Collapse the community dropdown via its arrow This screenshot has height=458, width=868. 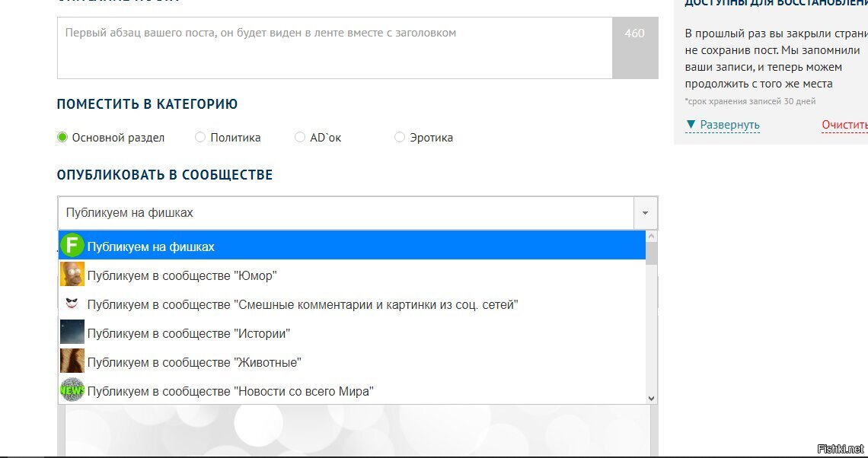coord(646,213)
